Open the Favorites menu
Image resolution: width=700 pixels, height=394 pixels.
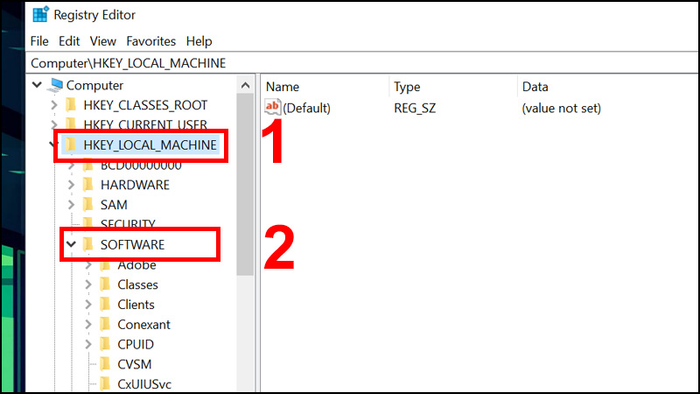tap(151, 41)
